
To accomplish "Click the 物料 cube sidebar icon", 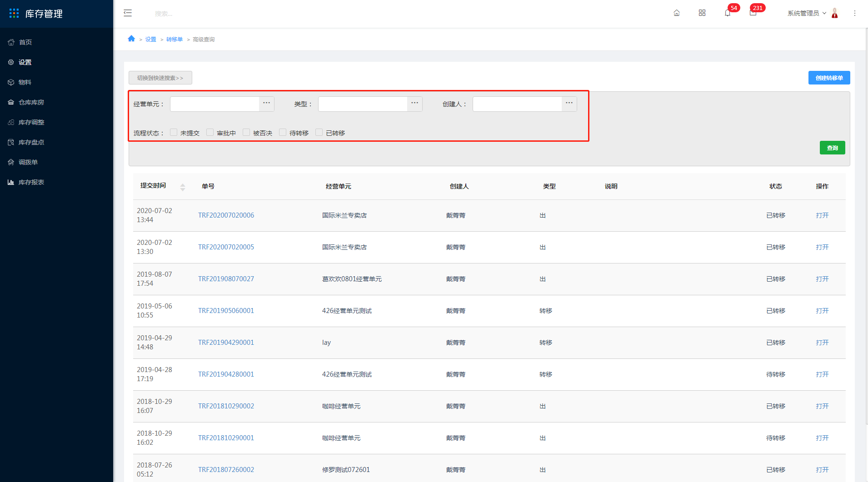I will click(11, 82).
